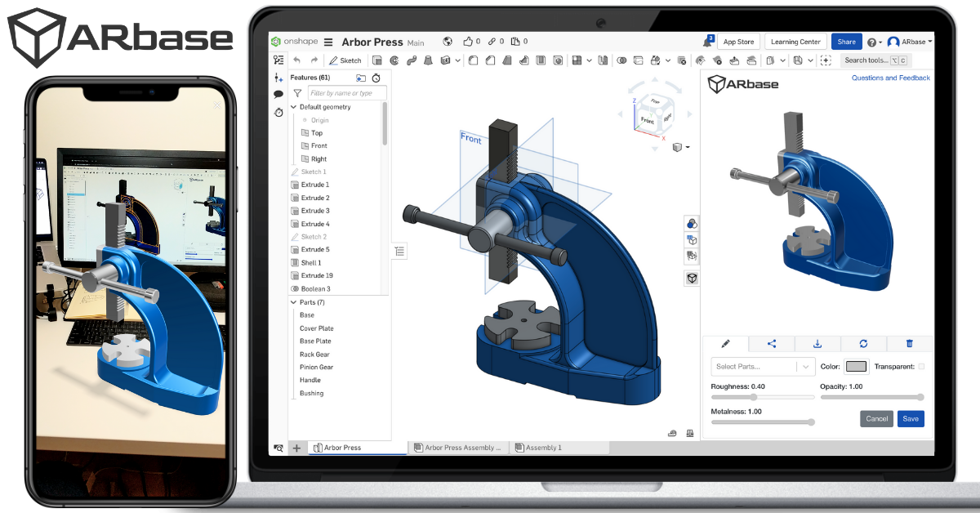Click the trash icon in the ARbase panel
This screenshot has height=513, width=980.
[908, 343]
